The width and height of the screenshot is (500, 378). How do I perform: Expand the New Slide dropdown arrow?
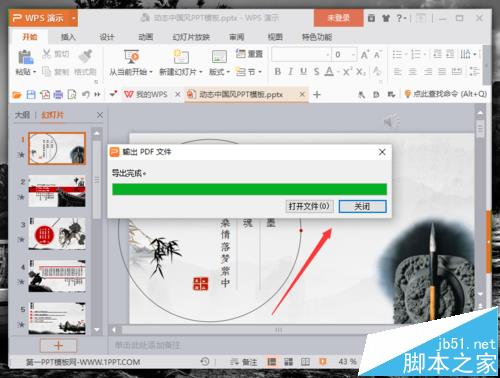[x=201, y=72]
